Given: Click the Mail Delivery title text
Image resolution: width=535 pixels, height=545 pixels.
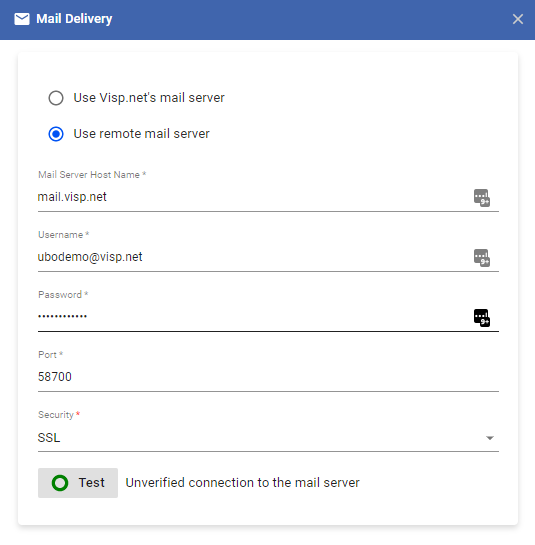Looking at the screenshot, I should [x=74, y=19].
